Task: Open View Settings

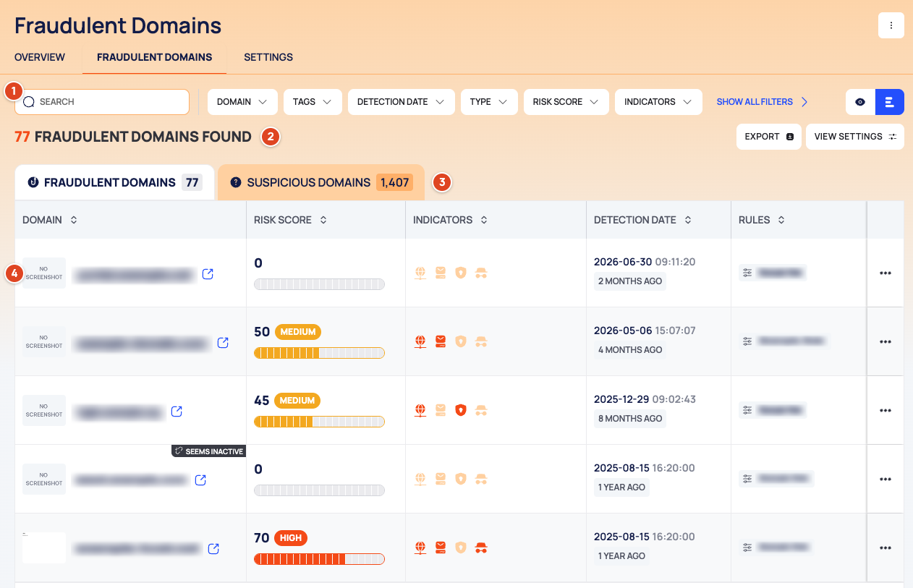Action: [855, 137]
